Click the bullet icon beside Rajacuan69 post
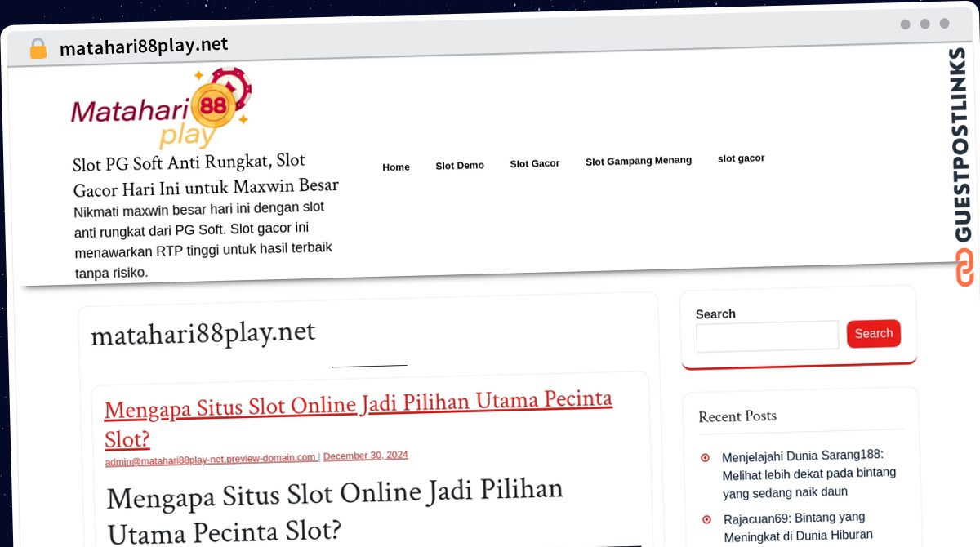The image size is (980, 547). pyautogui.click(x=706, y=519)
